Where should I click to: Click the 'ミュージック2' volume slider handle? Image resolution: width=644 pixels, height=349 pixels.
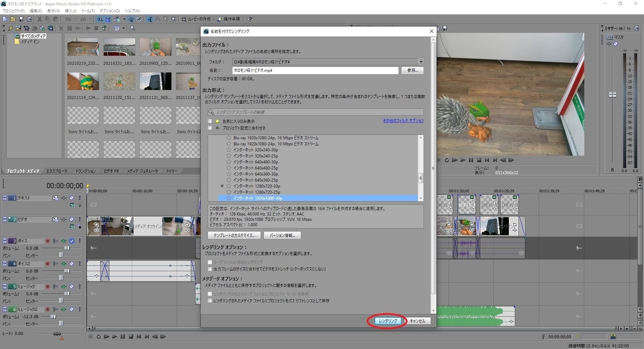[53, 317]
